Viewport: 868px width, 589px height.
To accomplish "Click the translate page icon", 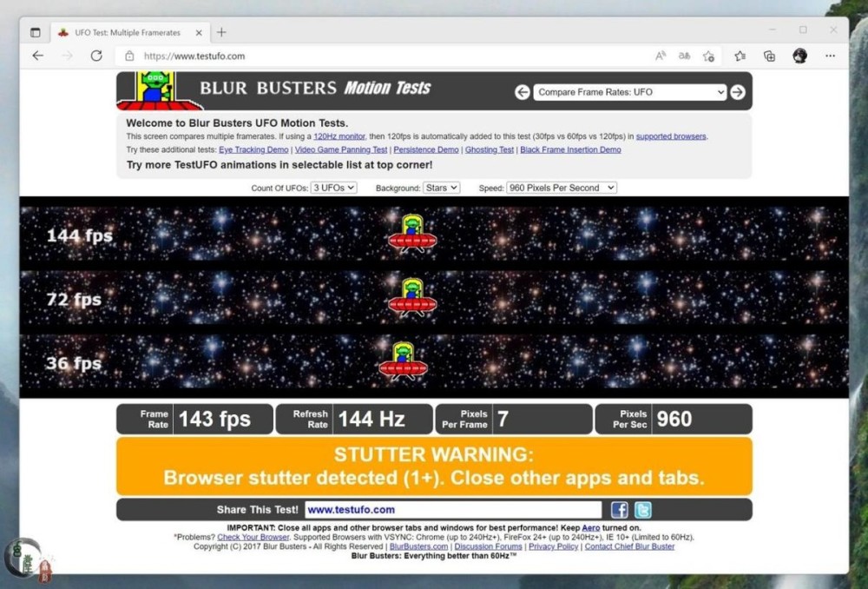I will [x=684, y=56].
